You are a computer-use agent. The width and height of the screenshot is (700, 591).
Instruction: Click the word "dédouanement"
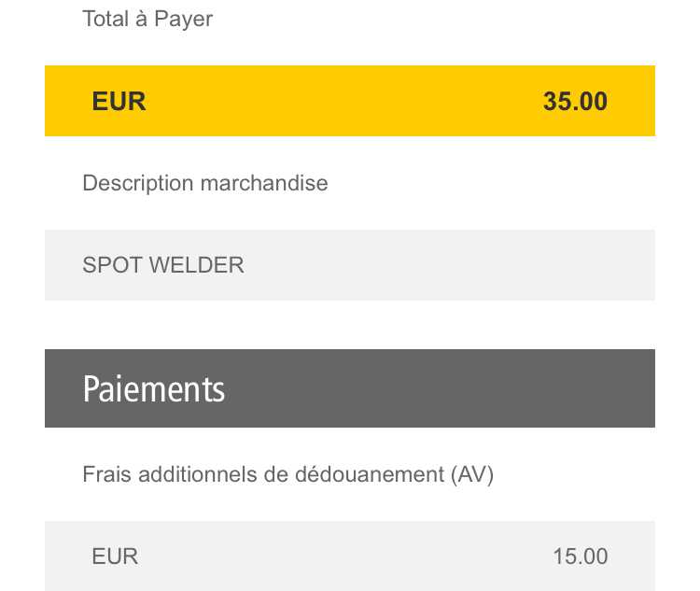click(x=370, y=474)
